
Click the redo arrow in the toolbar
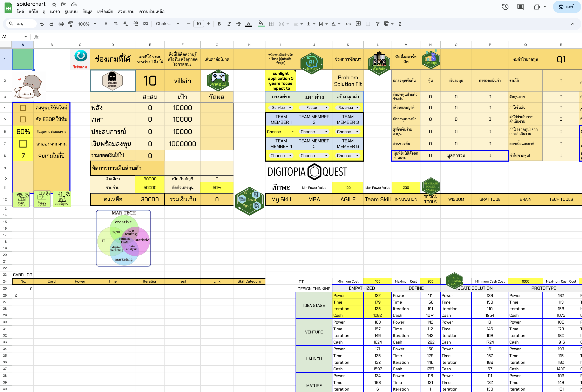(x=51, y=24)
